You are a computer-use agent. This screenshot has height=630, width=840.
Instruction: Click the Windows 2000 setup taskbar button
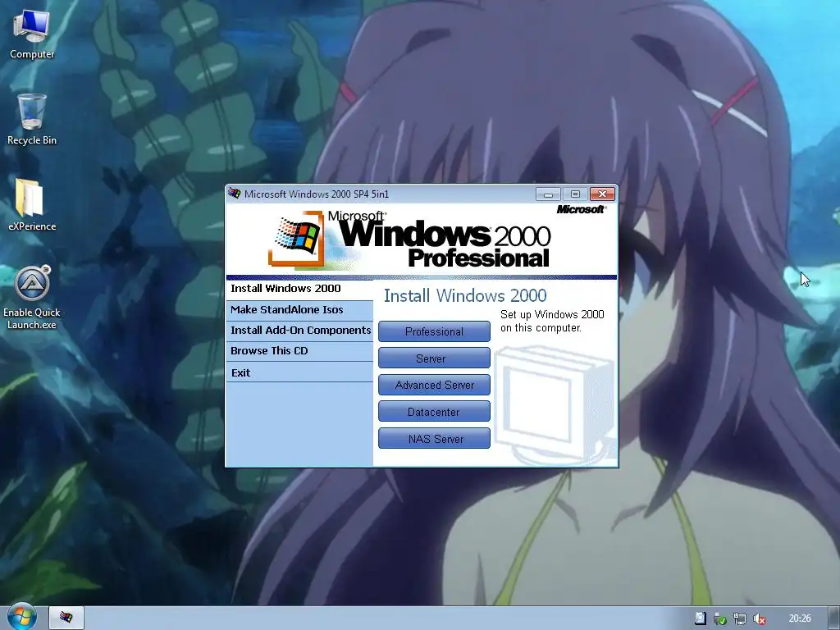tap(66, 617)
